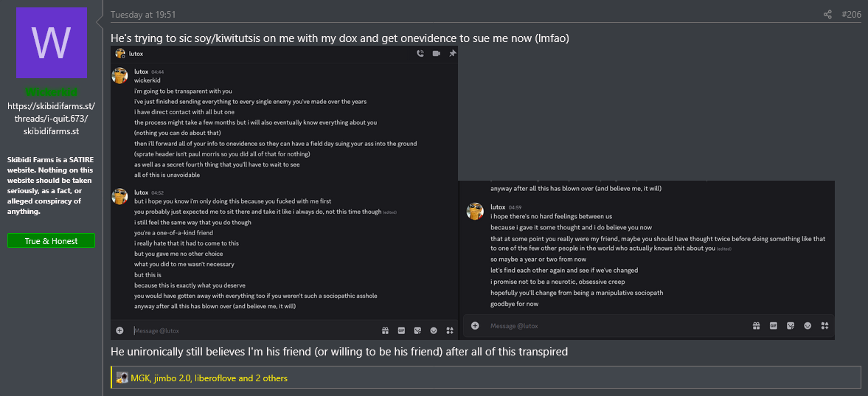Click the purple W user avatar
Screen dimensions: 868x396
click(x=52, y=43)
